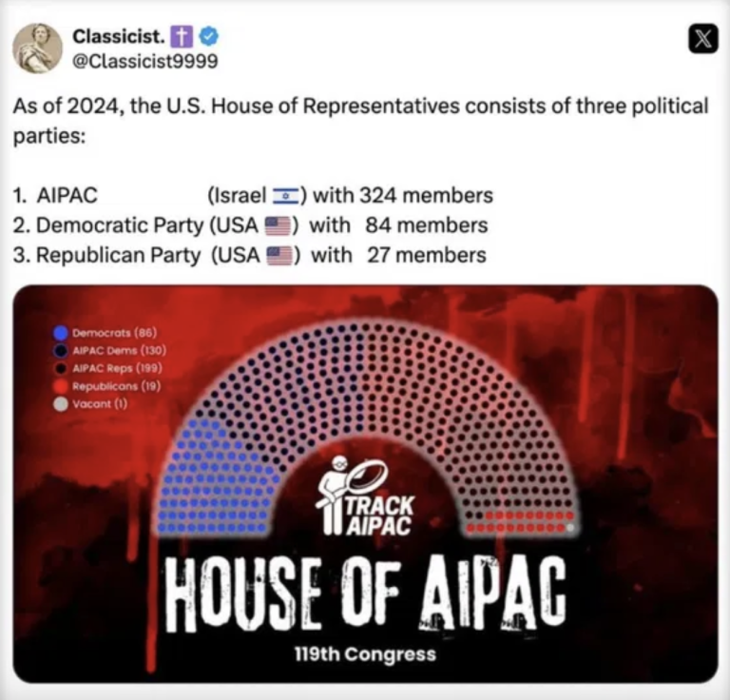Select the gray Vacant (1) legend dot
730x700 pixels.
pos(61,404)
